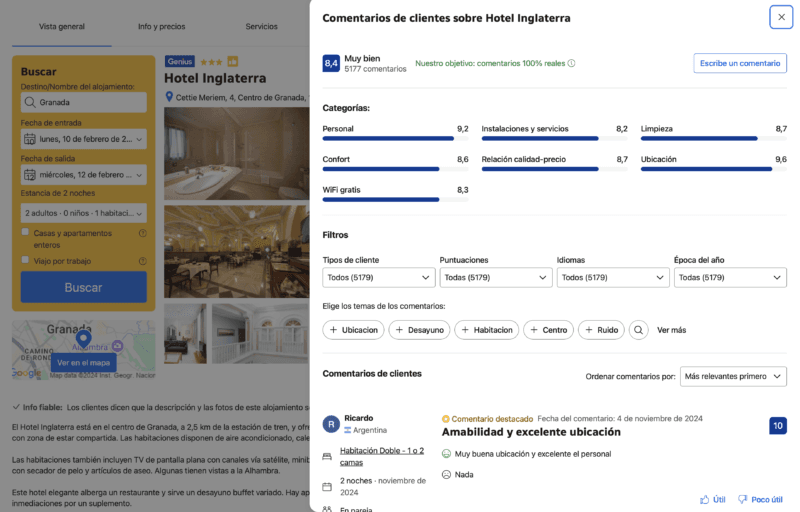Switch to the Vista general tab
The width and height of the screenshot is (800, 512).
tap(62, 27)
